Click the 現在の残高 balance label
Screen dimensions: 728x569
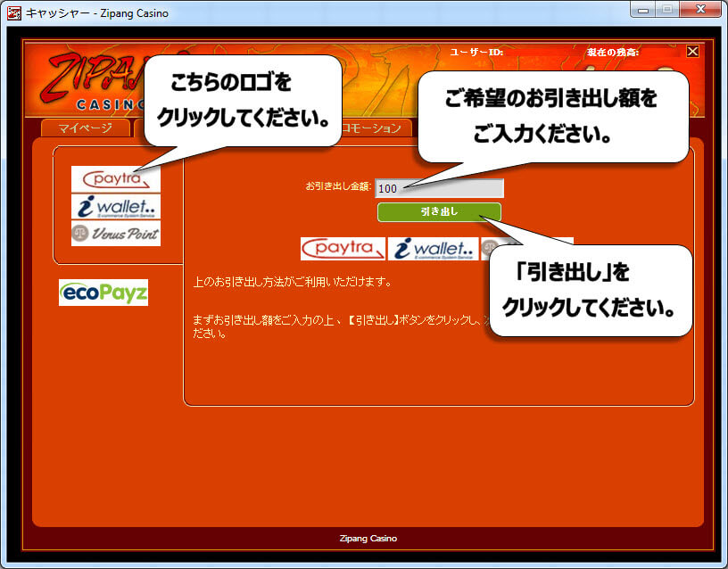(613, 52)
